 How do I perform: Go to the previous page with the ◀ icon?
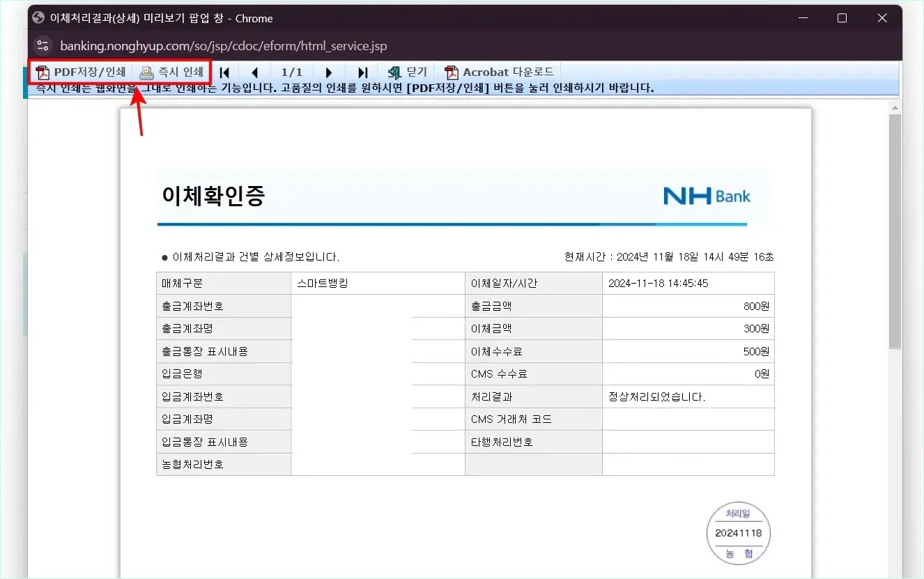pyautogui.click(x=255, y=71)
